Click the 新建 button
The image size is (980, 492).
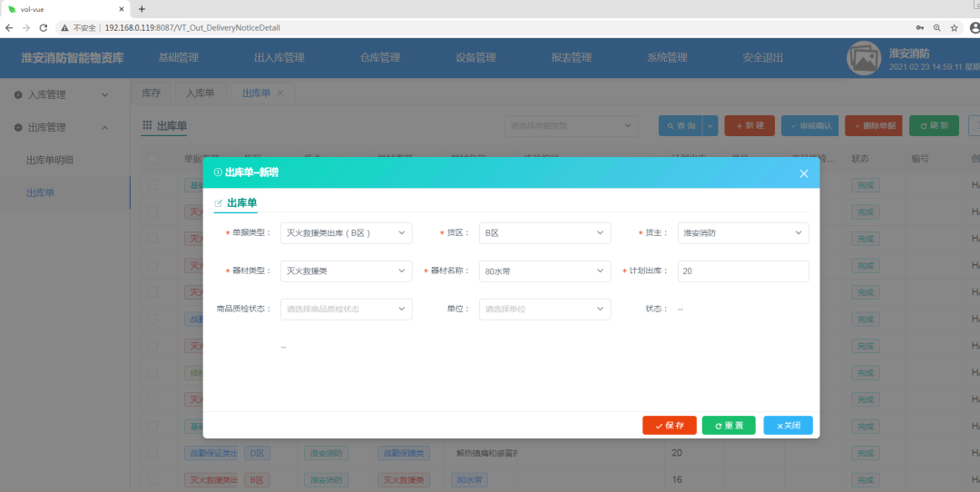pos(750,125)
